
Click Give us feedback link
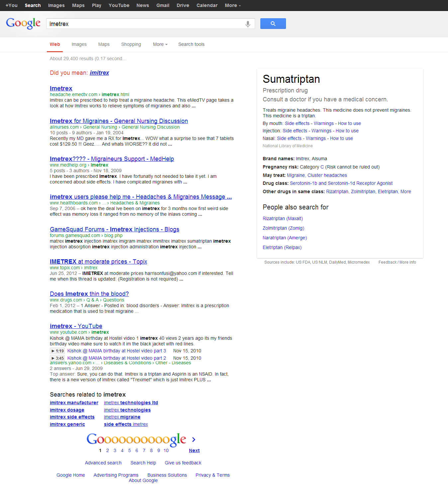click(183, 463)
